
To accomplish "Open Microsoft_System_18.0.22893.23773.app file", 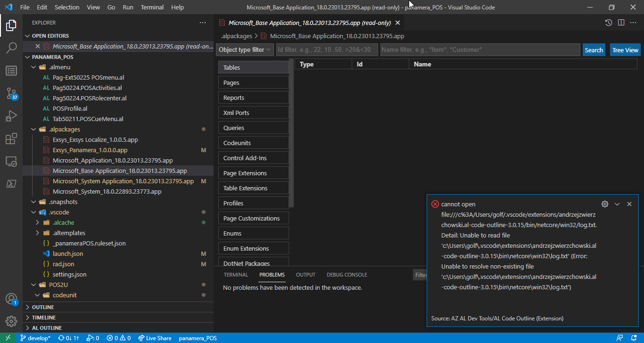I will [107, 191].
